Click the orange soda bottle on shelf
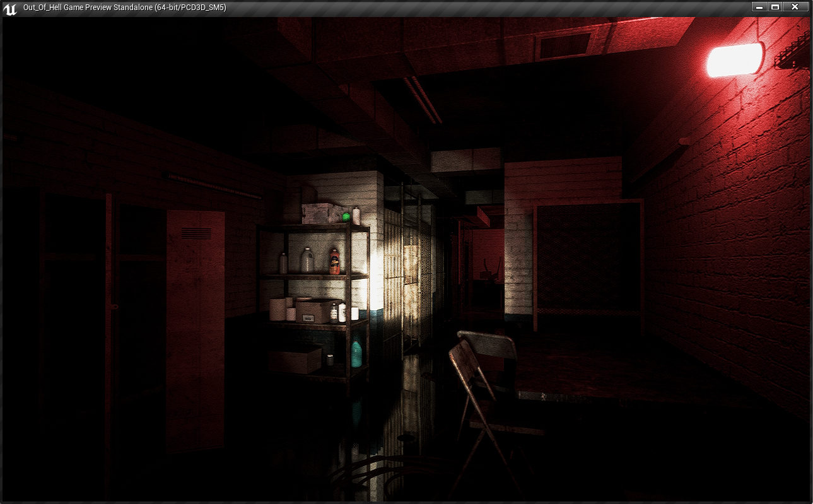The image size is (813, 504). click(334, 261)
